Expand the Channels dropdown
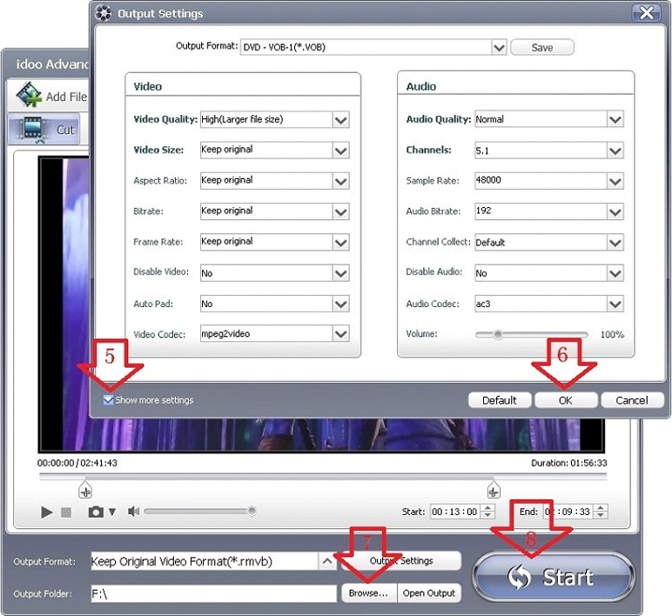The image size is (672, 616). pyautogui.click(x=615, y=151)
